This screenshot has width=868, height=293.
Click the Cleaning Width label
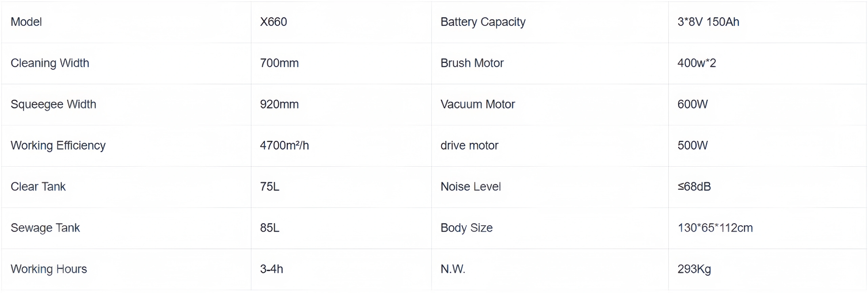pyautogui.click(x=50, y=63)
